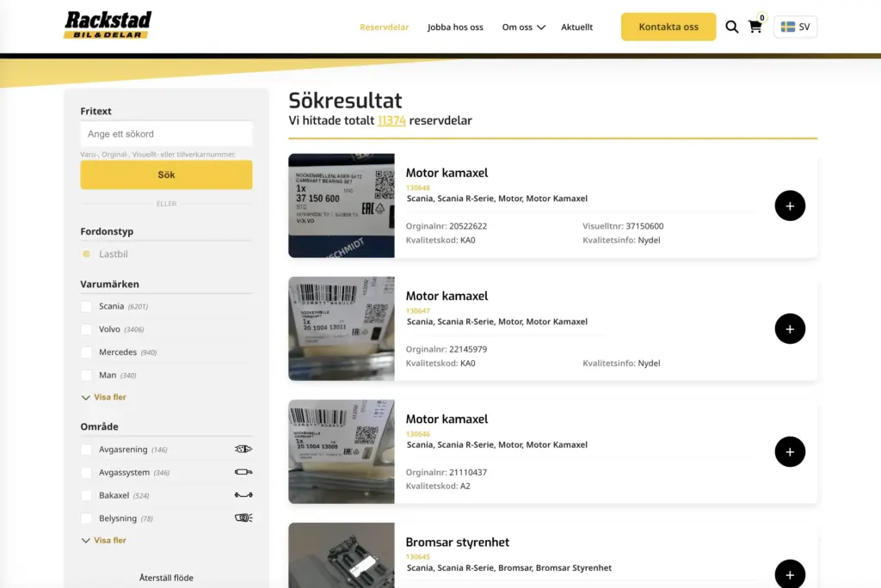Click the Swedish flag language icon

point(786,27)
